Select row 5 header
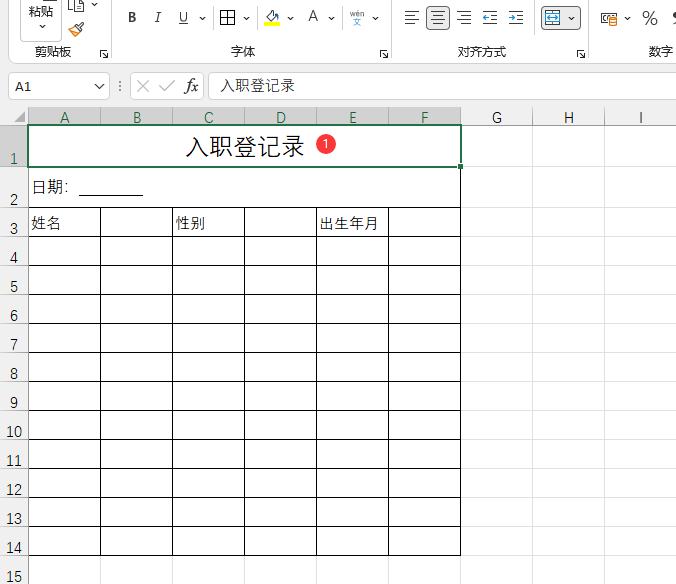Image resolution: width=676 pixels, height=584 pixels. click(14, 281)
